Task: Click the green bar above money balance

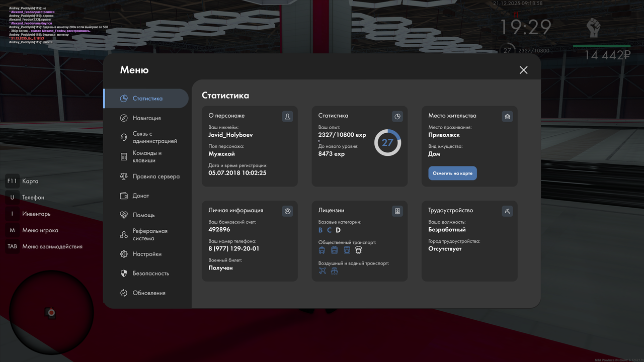Action: click(x=602, y=46)
